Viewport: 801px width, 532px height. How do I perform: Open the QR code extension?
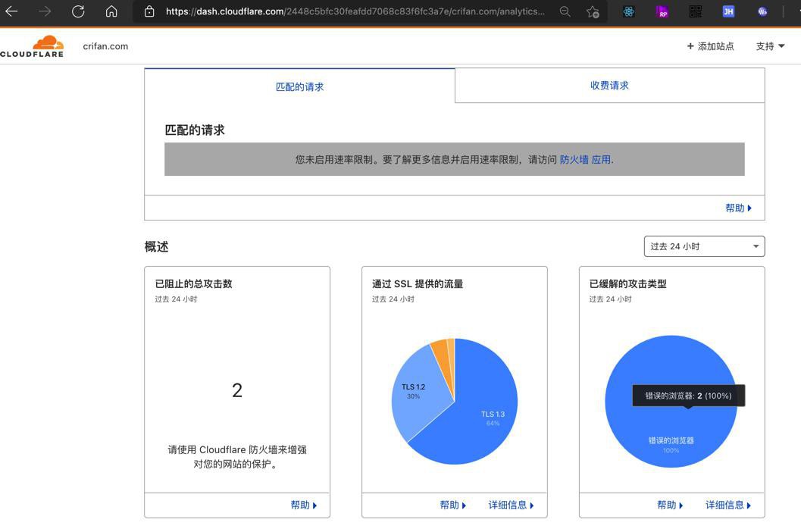tap(695, 11)
